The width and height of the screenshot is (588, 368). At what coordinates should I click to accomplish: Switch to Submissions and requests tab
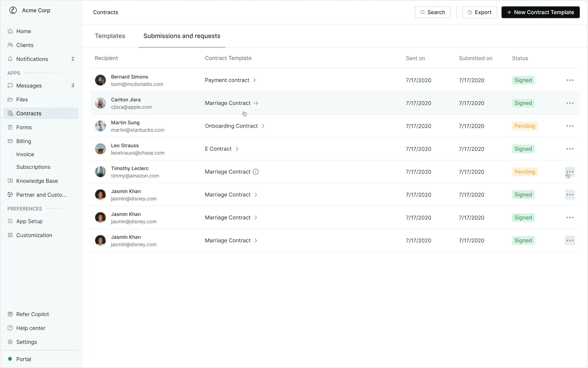click(x=182, y=36)
